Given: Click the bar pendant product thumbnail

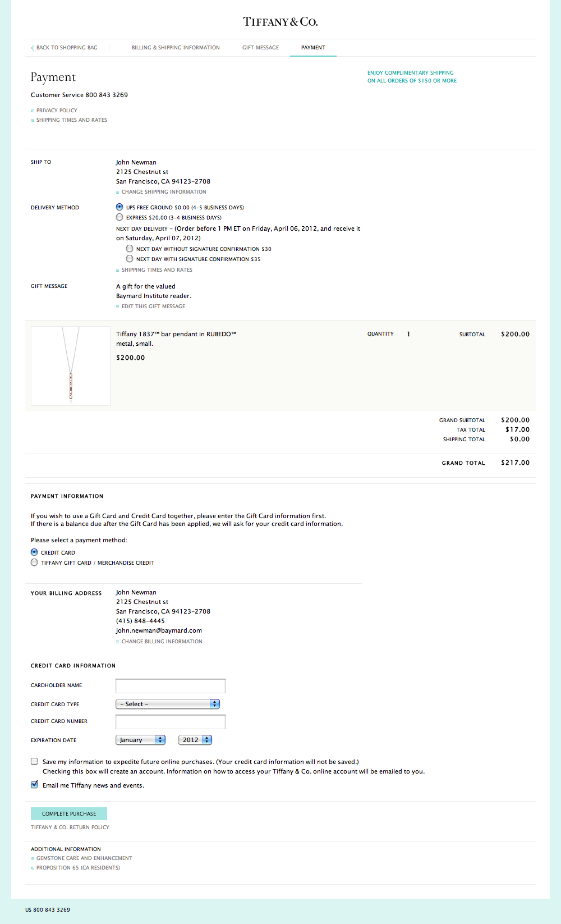Looking at the screenshot, I should click(x=71, y=366).
